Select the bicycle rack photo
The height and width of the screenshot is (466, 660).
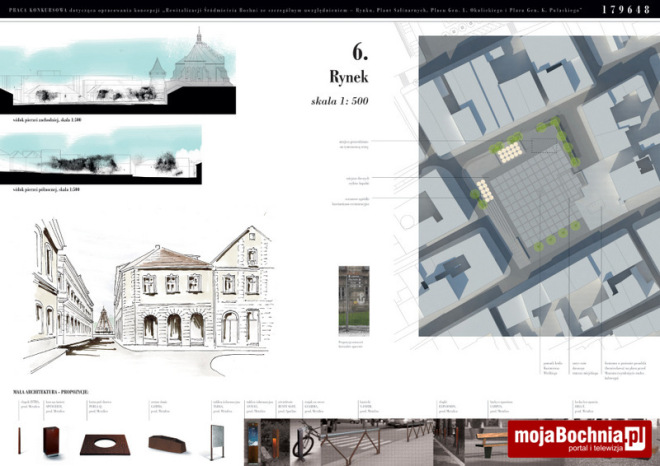point(309,441)
